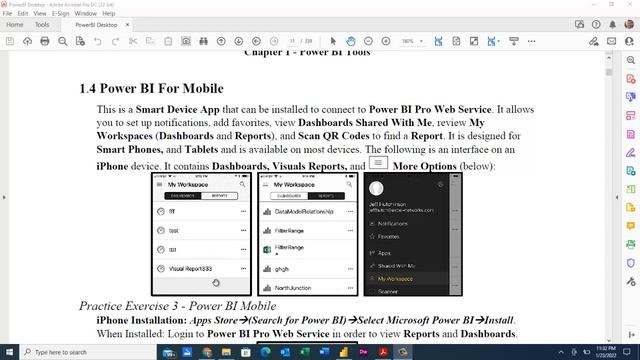
Task: Collapse the right tools pane arrow
Action: (x=617, y=197)
